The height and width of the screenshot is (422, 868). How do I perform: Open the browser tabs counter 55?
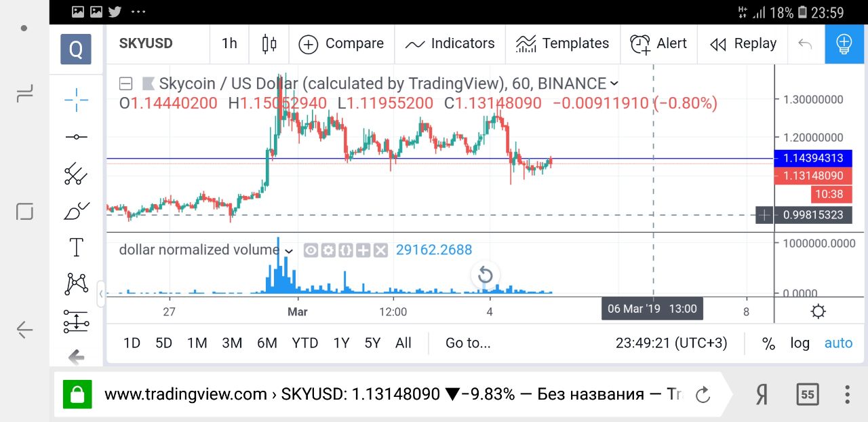pyautogui.click(x=808, y=394)
